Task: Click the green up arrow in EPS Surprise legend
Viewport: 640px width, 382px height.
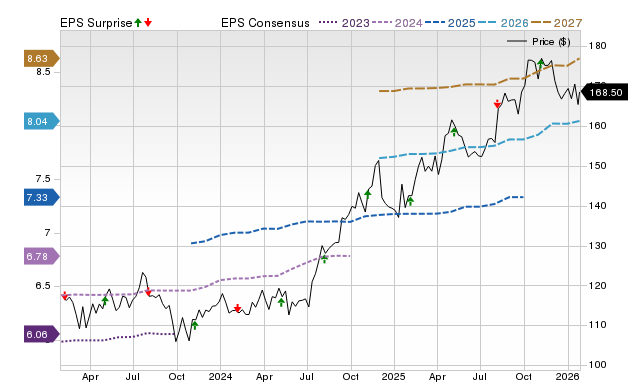Action: pos(138,22)
